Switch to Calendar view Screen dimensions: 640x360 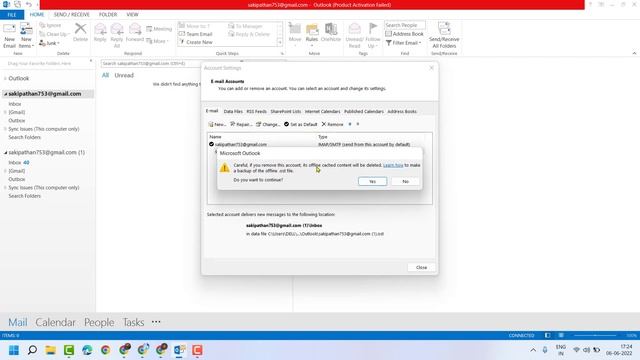click(55, 322)
